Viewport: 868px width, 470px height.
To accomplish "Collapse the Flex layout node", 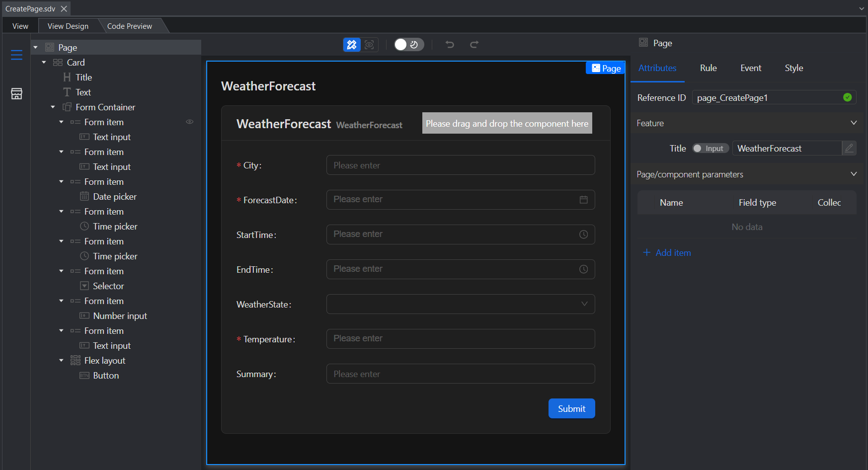I will pyautogui.click(x=62, y=361).
